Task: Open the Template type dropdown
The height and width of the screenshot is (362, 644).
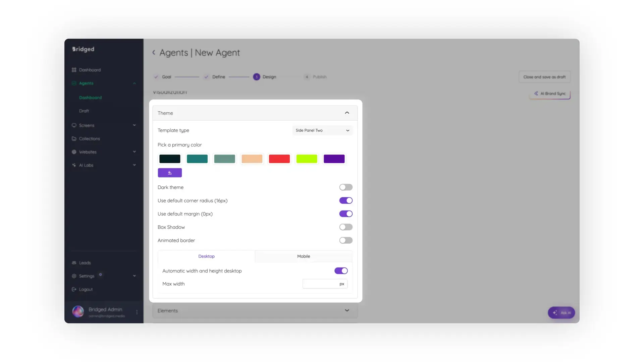Action: 322,130
